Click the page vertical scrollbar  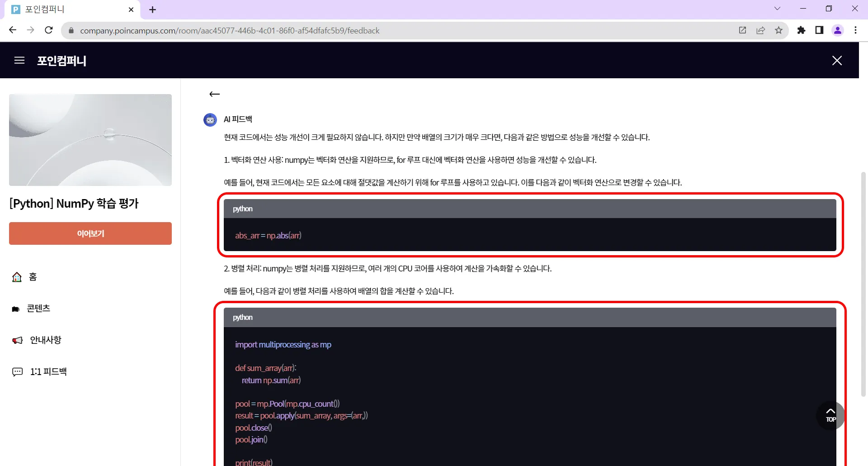coord(863,284)
